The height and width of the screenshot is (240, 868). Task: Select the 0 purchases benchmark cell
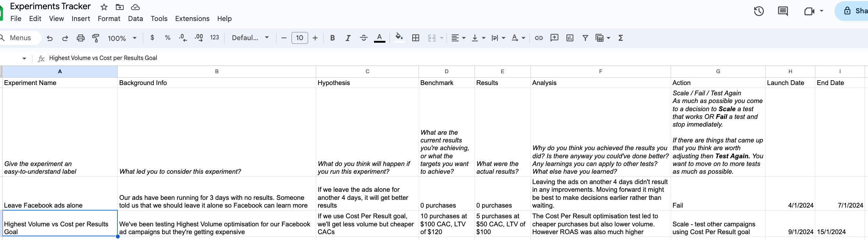(x=447, y=194)
